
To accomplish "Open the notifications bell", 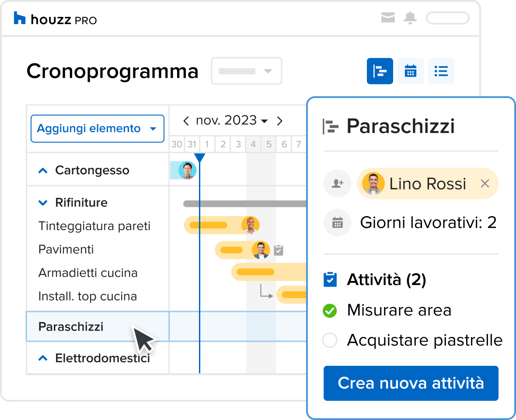I will pos(410,18).
